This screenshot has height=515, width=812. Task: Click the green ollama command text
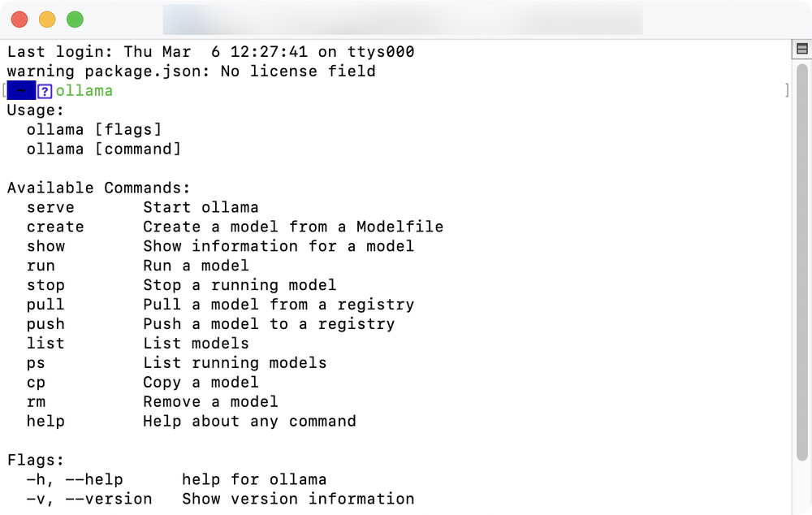tap(84, 91)
